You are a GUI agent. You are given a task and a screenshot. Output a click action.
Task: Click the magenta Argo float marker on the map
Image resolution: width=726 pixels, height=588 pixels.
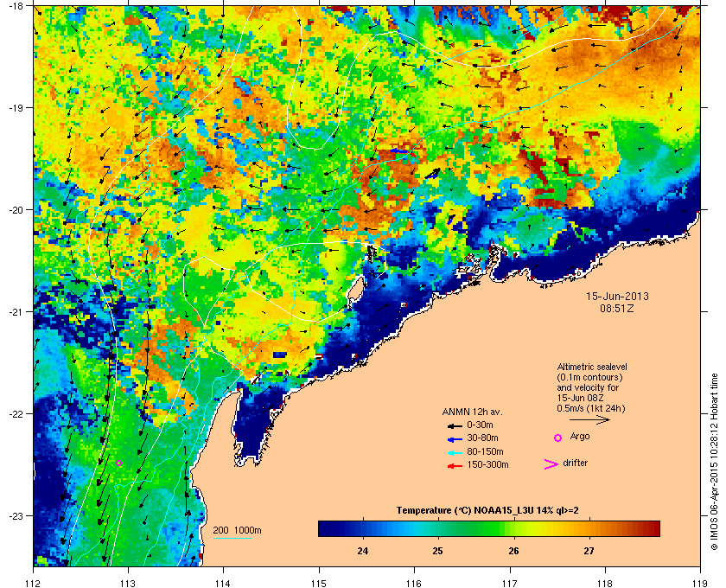[119, 463]
